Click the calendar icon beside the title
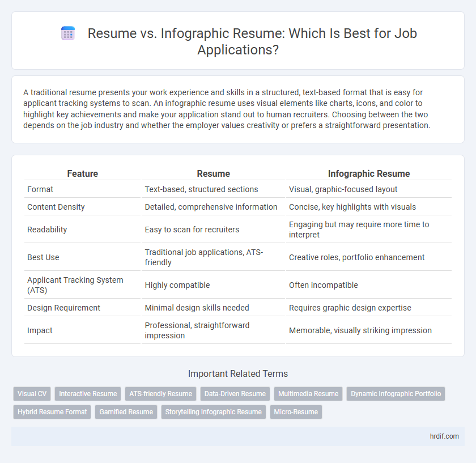 tap(68, 33)
